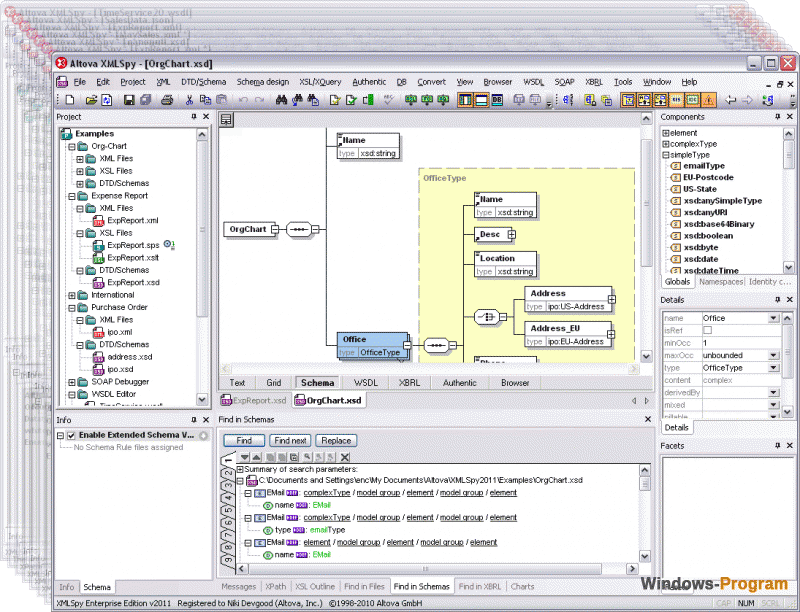Switch to the Grid view tab
Viewport: 800px width, 612px height.
[273, 382]
